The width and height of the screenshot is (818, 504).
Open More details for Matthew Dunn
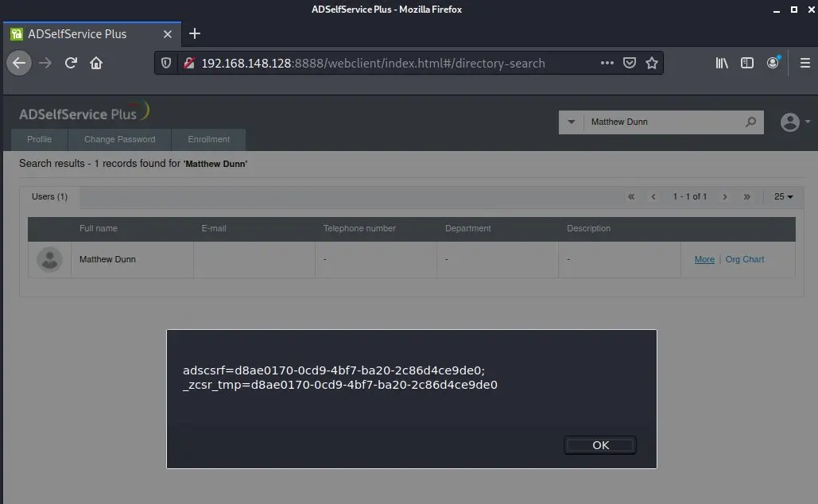pos(704,259)
